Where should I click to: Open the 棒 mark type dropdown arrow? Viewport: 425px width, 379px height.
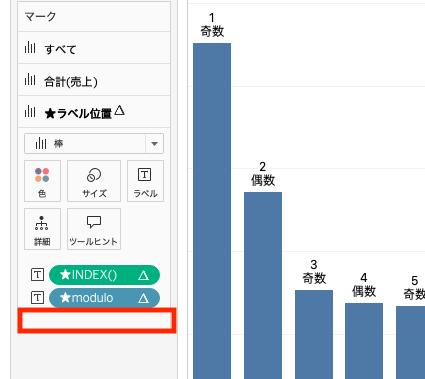pos(154,144)
